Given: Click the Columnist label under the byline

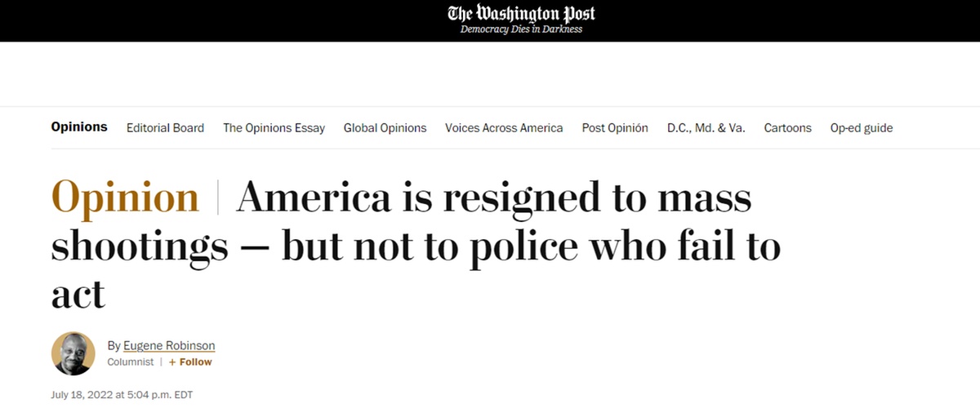Looking at the screenshot, I should coord(131,361).
